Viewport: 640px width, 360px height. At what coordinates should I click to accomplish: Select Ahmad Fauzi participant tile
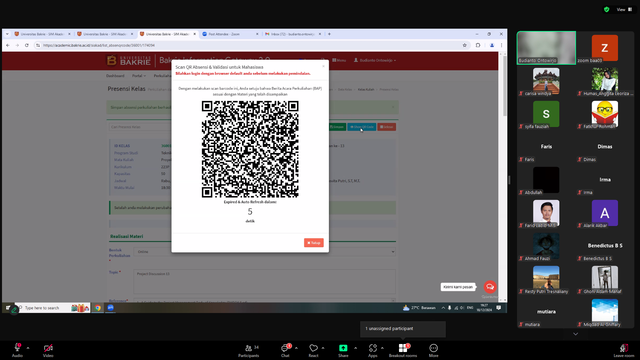tap(546, 246)
